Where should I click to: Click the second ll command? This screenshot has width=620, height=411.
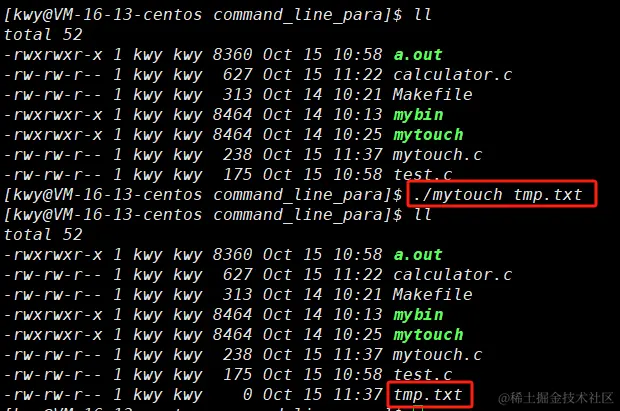(x=423, y=215)
